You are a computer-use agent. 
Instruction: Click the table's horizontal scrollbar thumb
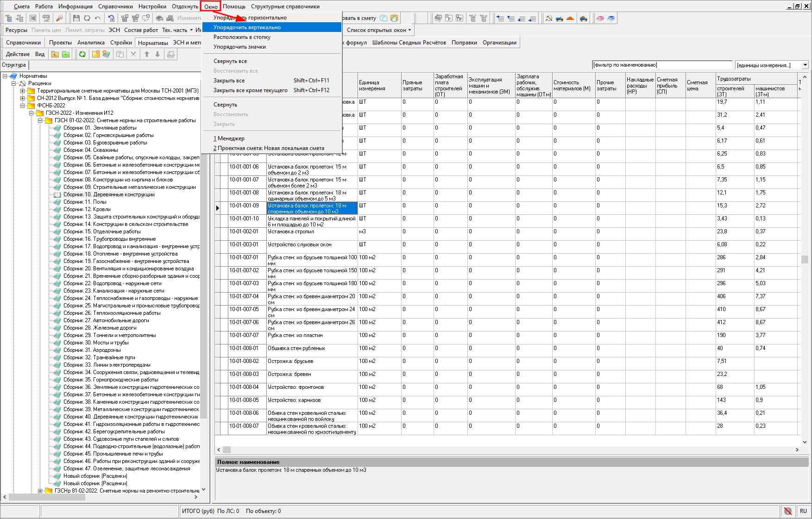point(227,450)
